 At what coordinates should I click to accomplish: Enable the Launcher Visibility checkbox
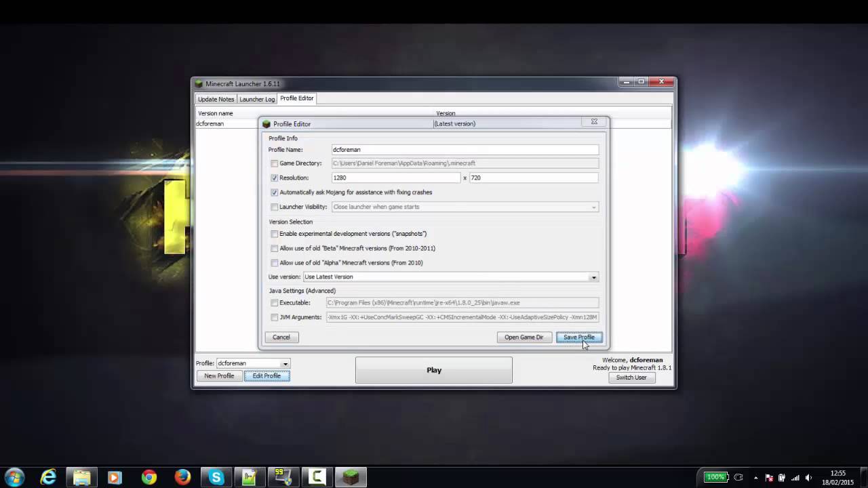coord(274,207)
